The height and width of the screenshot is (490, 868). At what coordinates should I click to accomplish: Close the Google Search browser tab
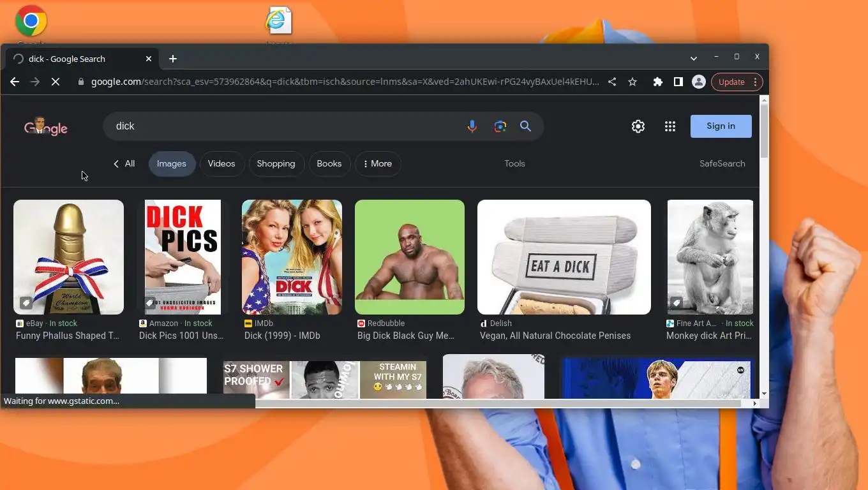click(149, 59)
